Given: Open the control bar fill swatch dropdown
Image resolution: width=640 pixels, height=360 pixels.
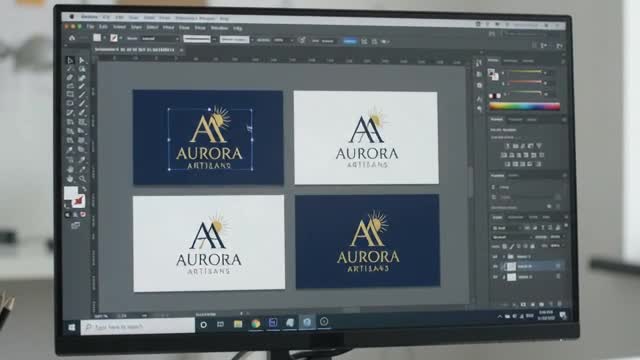Looking at the screenshot, I should [104, 38].
